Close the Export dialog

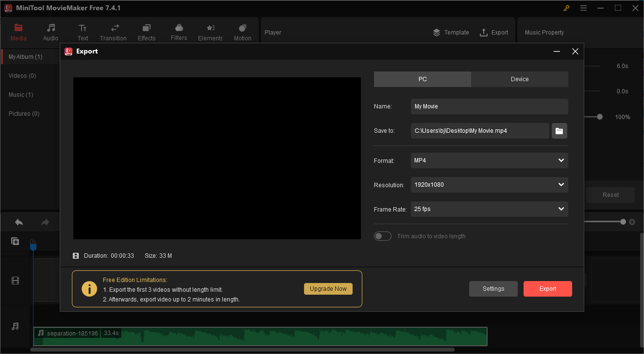[x=575, y=51]
